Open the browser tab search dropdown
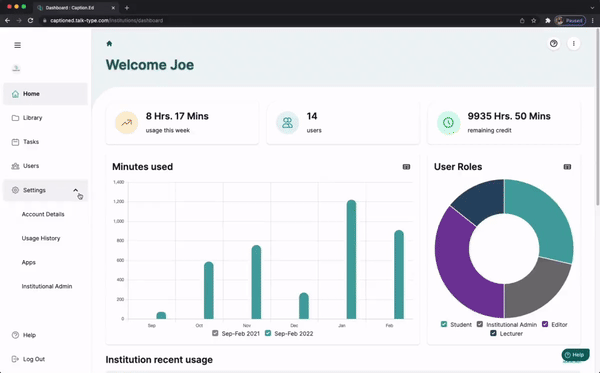 pos(592,8)
